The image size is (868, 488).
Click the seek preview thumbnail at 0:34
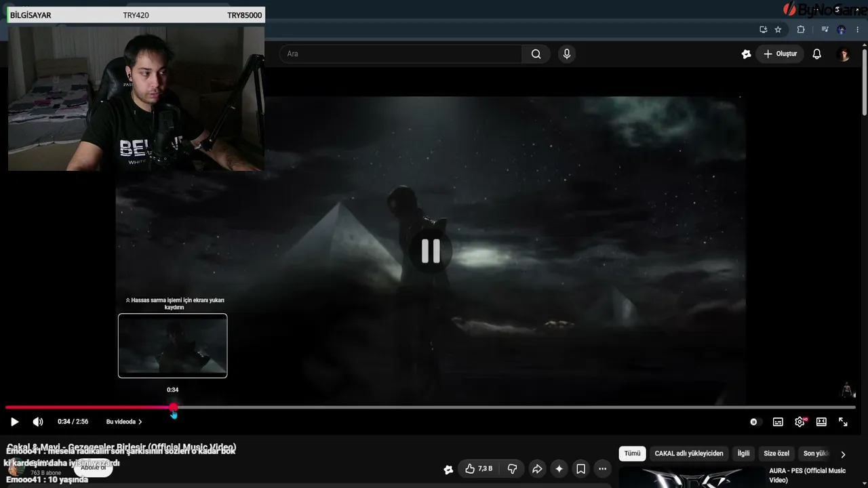(x=173, y=346)
